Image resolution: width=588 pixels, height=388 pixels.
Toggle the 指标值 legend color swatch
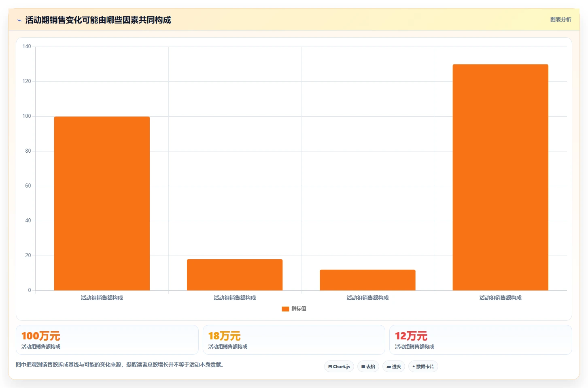coord(285,309)
